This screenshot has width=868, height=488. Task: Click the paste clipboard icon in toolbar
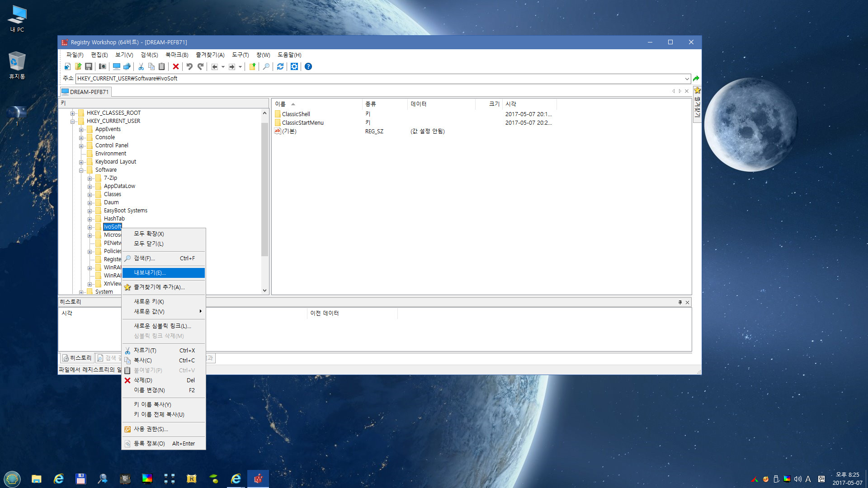click(x=162, y=67)
